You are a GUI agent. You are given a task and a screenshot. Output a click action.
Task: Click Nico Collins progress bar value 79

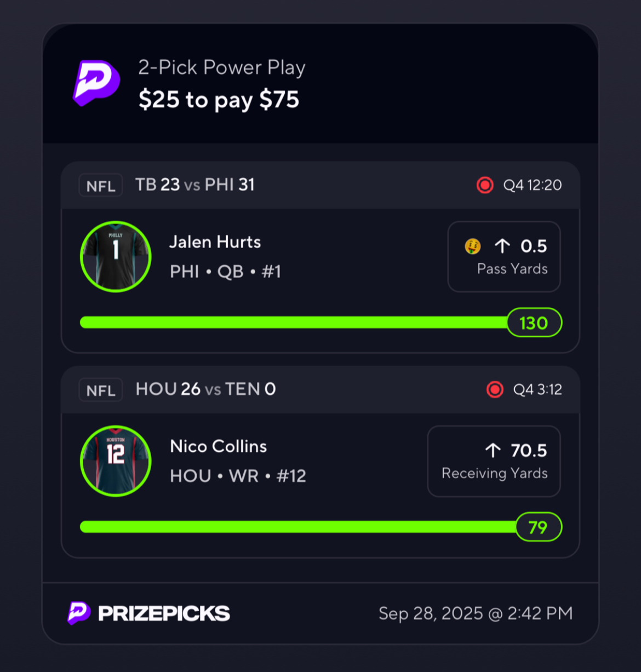(x=539, y=527)
